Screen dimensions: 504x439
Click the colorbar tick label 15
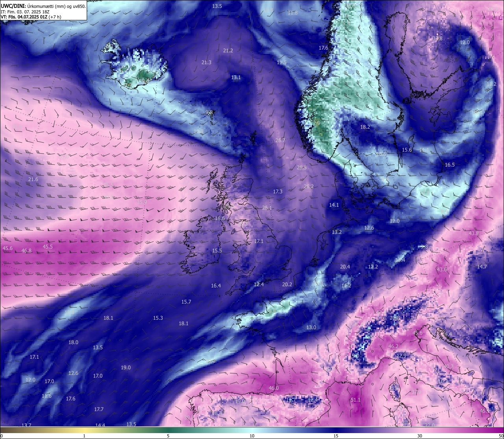click(x=336, y=436)
